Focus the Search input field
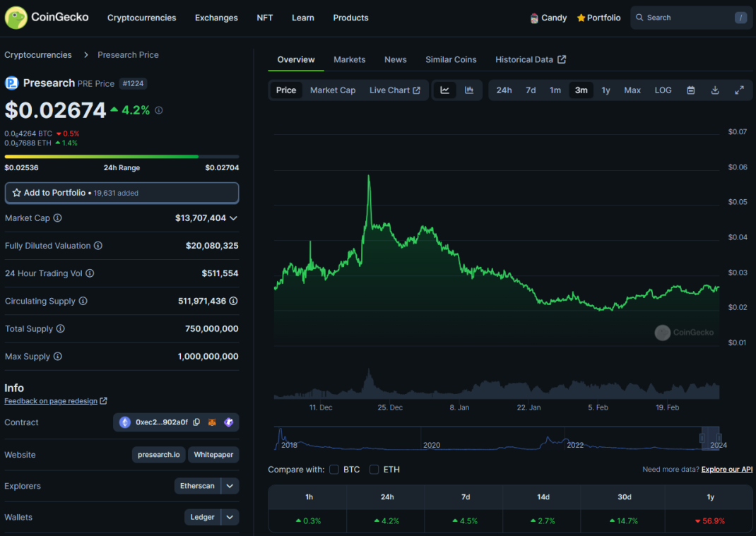The height and width of the screenshot is (536, 756). (692, 18)
